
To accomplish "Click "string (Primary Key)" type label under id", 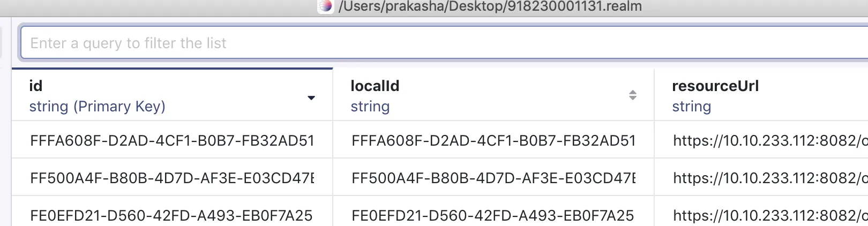I will click(x=97, y=107).
